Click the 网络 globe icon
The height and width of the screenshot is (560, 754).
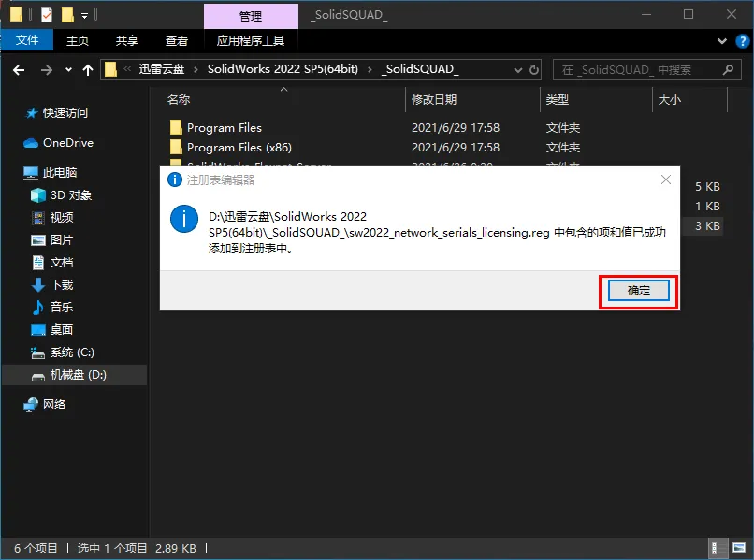(x=31, y=405)
